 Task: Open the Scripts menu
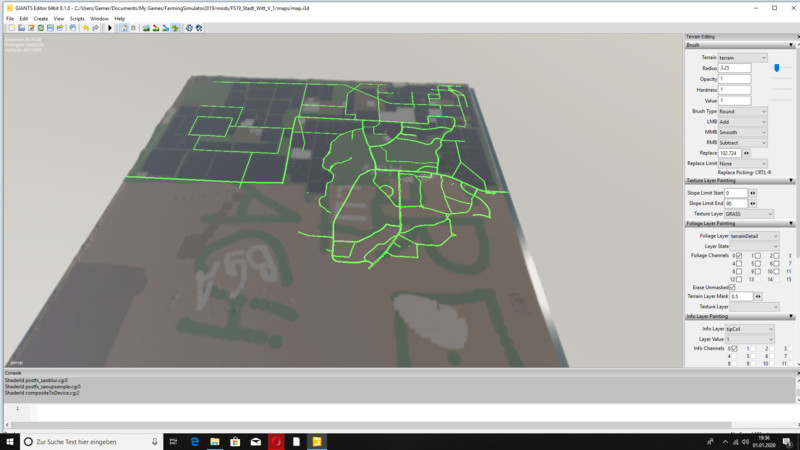pos(77,18)
